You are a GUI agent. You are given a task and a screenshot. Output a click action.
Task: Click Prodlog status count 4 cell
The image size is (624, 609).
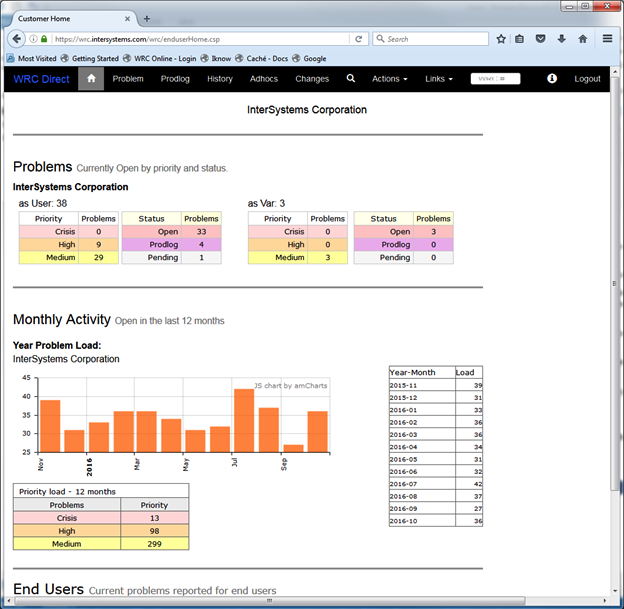(x=201, y=244)
